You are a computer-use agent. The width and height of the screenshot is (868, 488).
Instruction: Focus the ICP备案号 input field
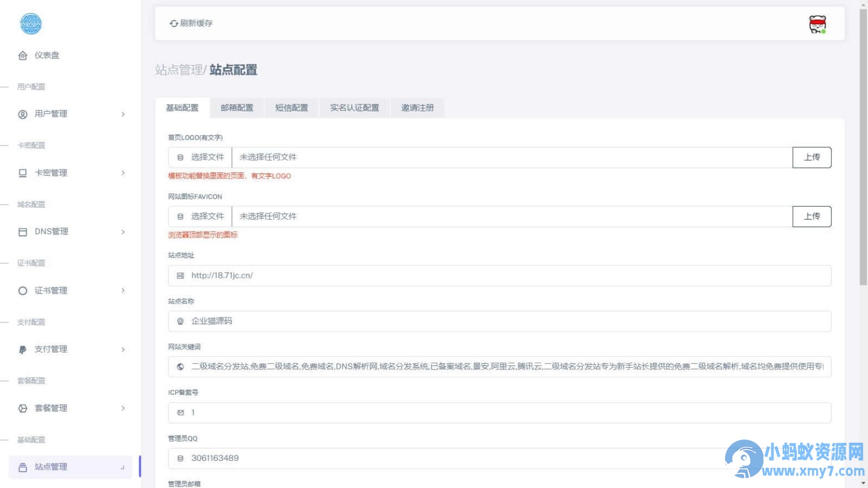(x=500, y=413)
